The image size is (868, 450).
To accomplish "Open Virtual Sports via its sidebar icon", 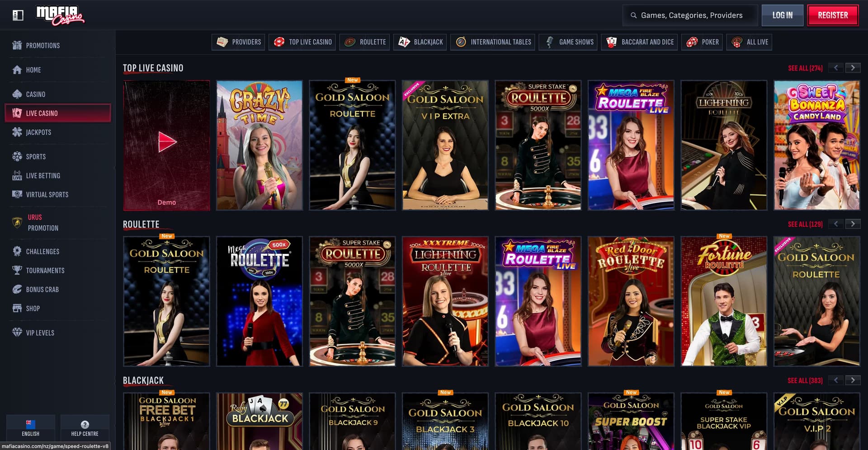I will click(x=17, y=194).
